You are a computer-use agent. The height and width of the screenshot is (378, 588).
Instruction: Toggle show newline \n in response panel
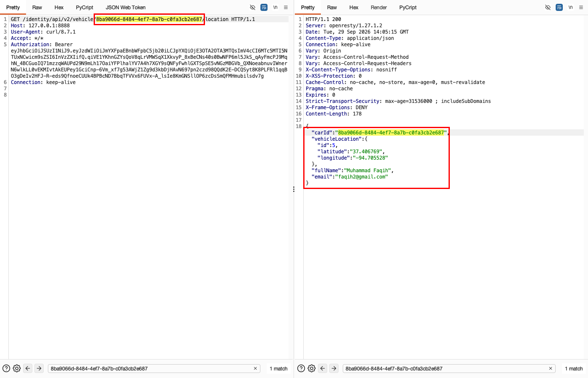click(x=570, y=8)
